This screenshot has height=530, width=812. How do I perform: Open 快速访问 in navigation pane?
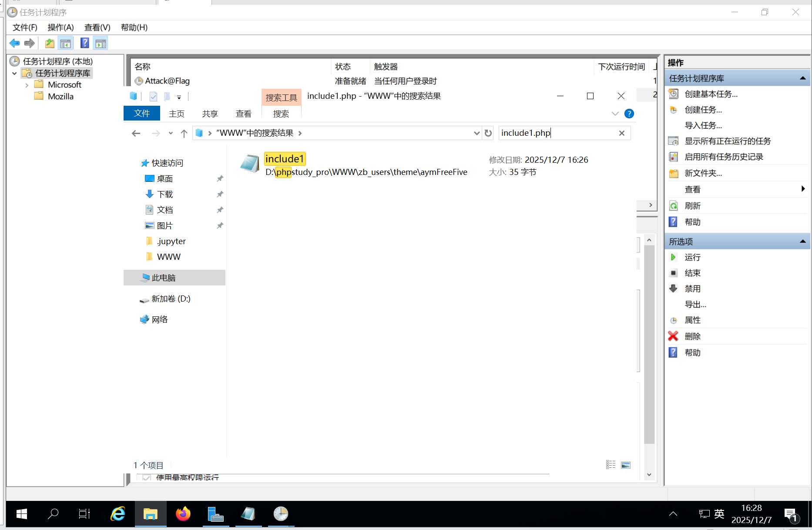coord(167,163)
